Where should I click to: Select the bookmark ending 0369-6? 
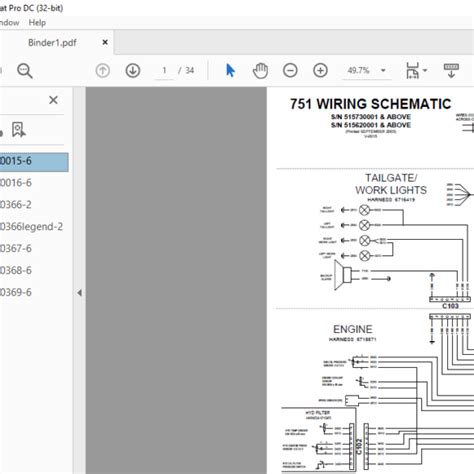16,292
